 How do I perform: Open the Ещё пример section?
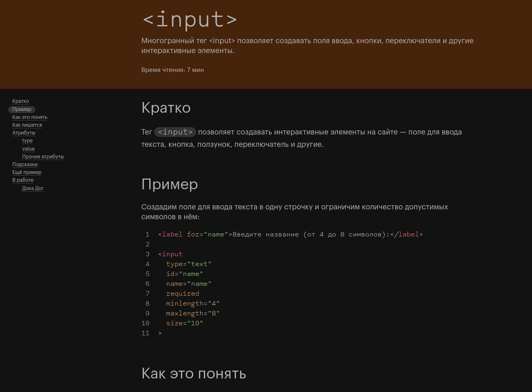click(x=27, y=172)
